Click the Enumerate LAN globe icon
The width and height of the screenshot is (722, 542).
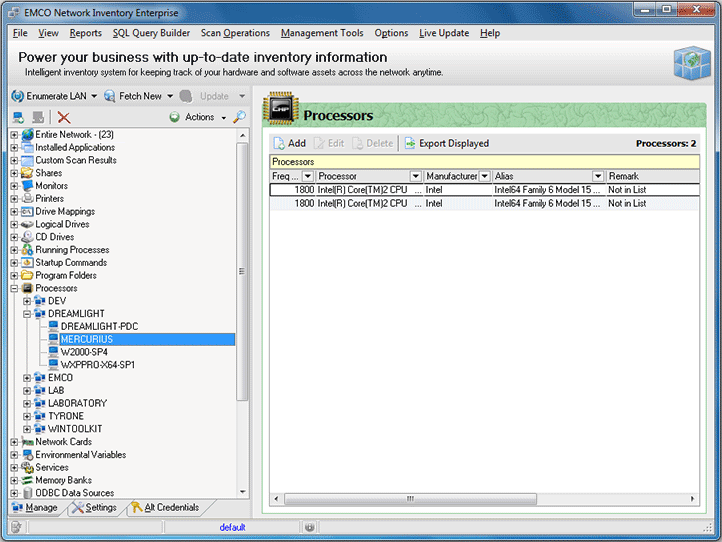pos(18,96)
